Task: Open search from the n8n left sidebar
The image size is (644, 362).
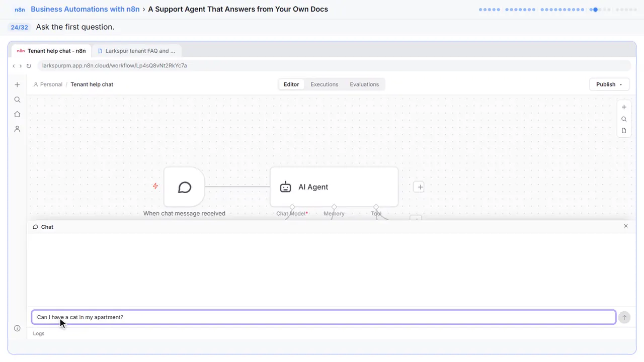Action: [17, 100]
